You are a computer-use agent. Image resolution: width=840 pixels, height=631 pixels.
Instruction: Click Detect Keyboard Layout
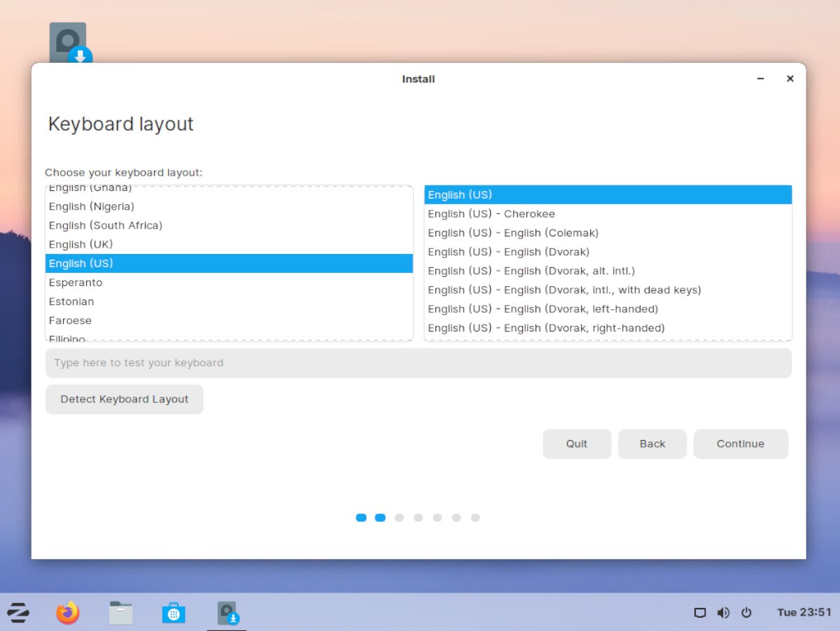tap(124, 399)
